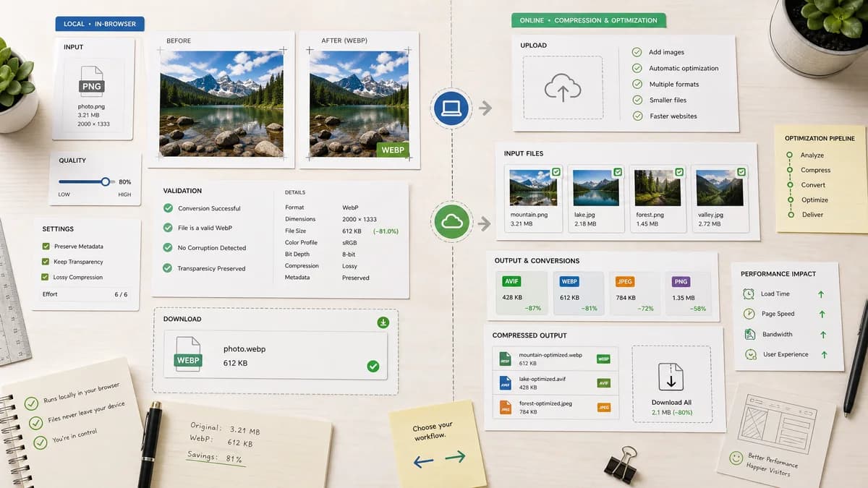The image size is (868, 488).
Task: Click the WEBP tag beside mountain-optimized.webp
Action: coord(603,359)
